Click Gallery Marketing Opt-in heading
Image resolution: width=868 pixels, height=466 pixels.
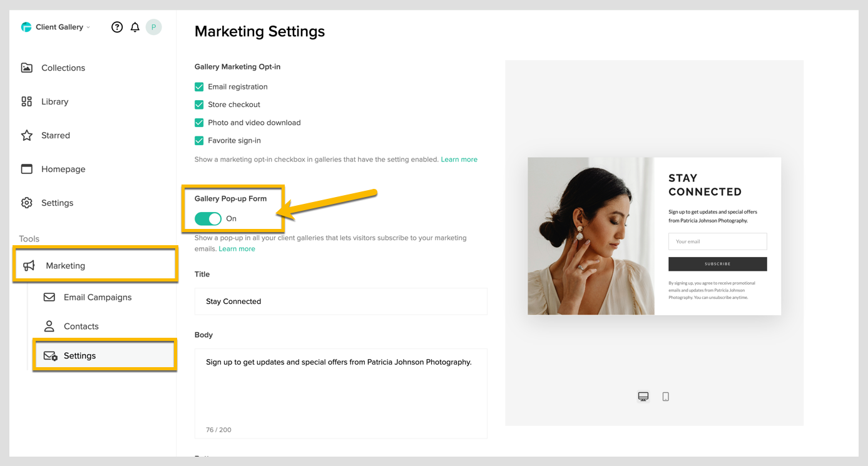point(237,66)
